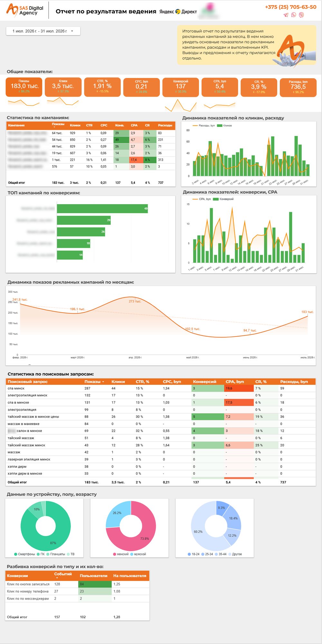Image resolution: width=322 pixels, height=644 pixels.
Task: Open the Telegram contact icon
Action: [x=286, y=15]
